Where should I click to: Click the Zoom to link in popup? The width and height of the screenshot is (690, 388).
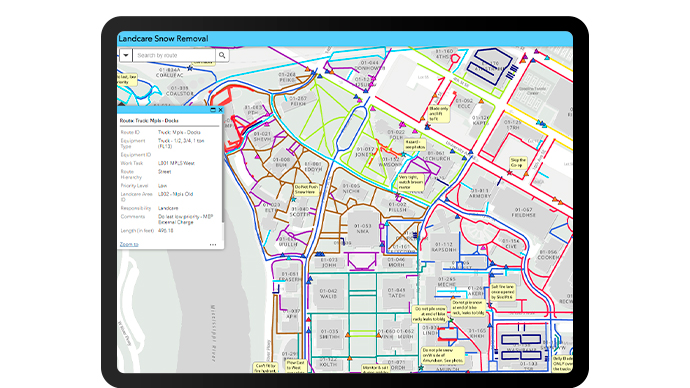(129, 244)
